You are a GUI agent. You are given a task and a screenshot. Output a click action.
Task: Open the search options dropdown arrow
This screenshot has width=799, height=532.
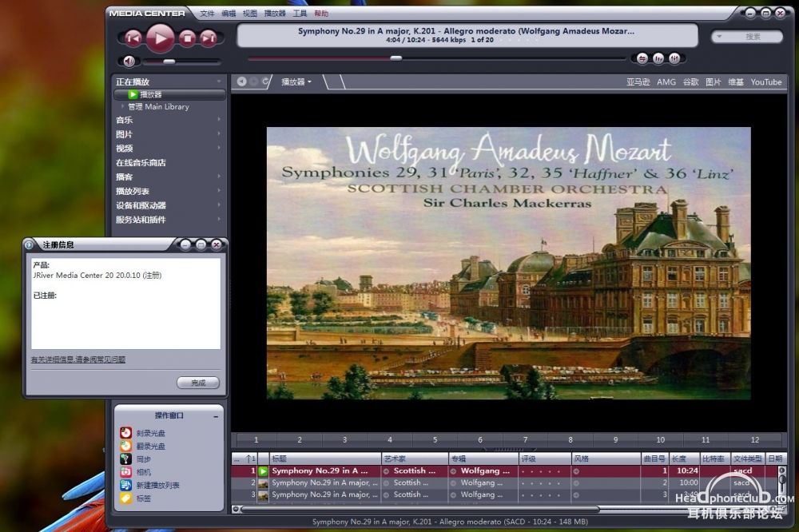pos(719,37)
